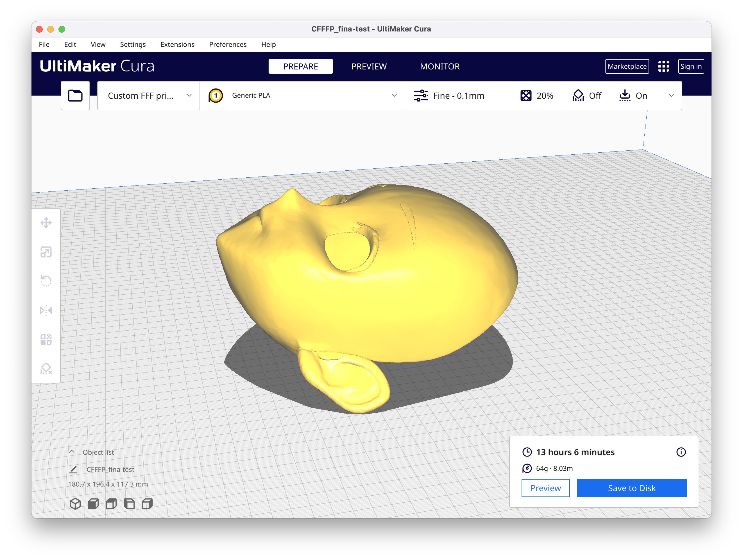743x560 pixels.
Task: Click the pencil icon beside CFFFP_fina-test
Action: (x=73, y=469)
